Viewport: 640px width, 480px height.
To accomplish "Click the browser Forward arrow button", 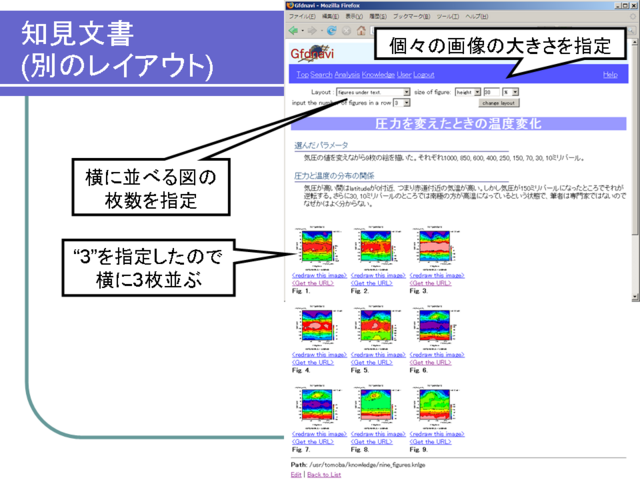I will [312, 31].
